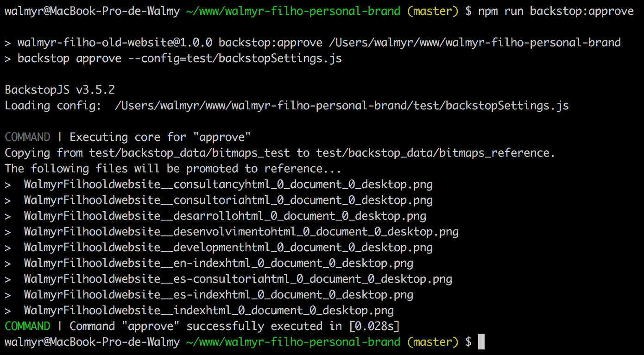Click the desenvolvimentohtml desktop.png filename
This screenshot has width=644, height=355.
pyautogui.click(x=241, y=232)
